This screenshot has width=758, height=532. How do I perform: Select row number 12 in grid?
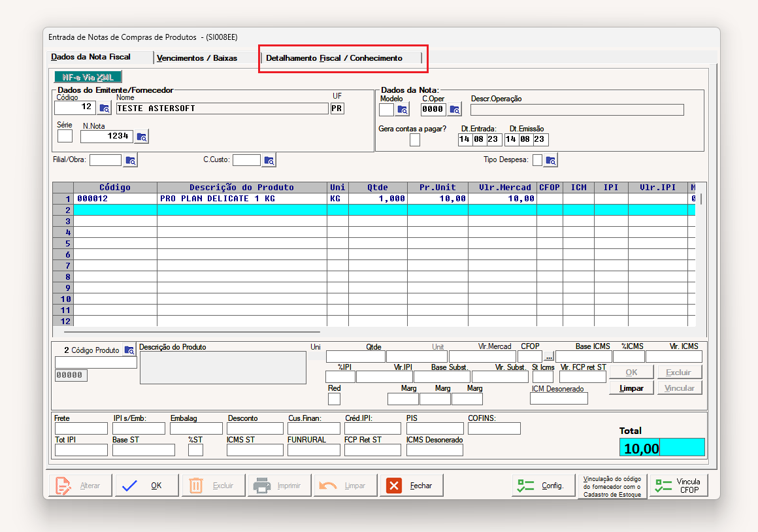click(x=63, y=321)
